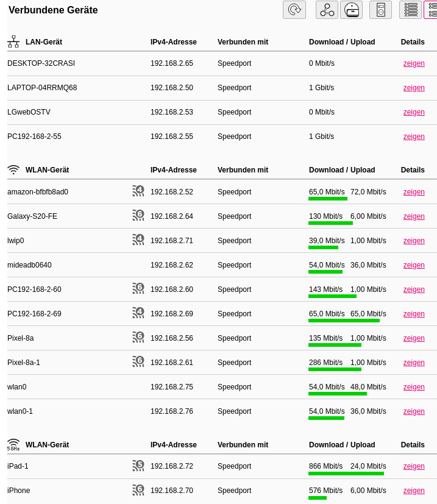Select the pink-highlighted detailed list view
The width and height of the screenshot is (437, 504).
click(x=431, y=10)
